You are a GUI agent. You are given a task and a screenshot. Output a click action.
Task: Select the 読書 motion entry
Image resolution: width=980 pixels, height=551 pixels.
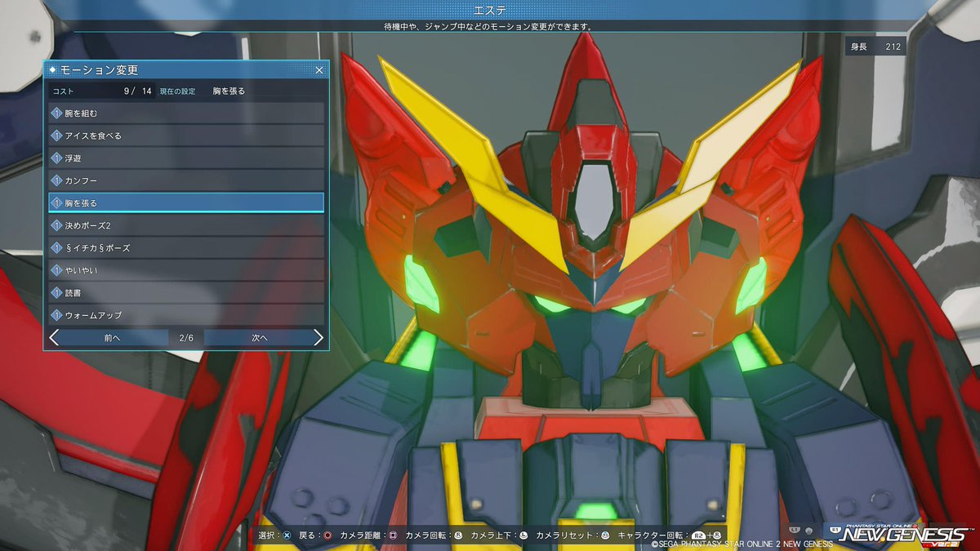click(x=186, y=292)
